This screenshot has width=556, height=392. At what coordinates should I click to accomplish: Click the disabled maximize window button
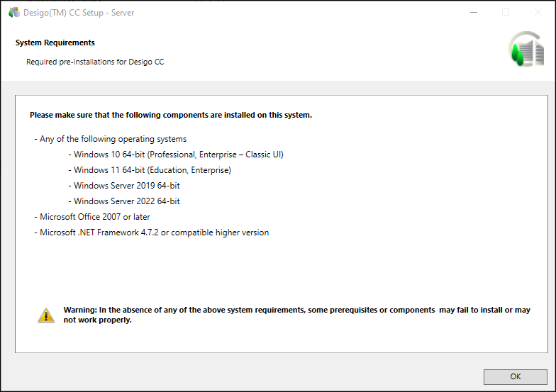coord(506,12)
